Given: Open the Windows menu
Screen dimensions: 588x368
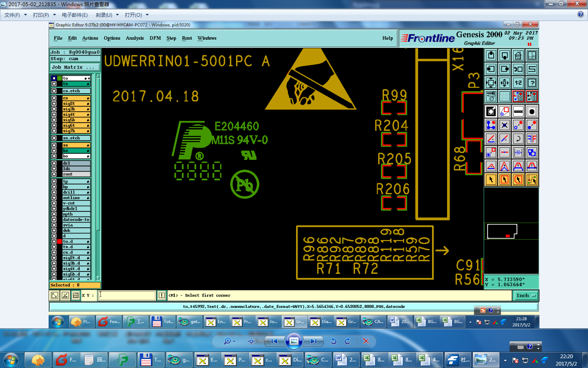Looking at the screenshot, I should coord(207,38).
